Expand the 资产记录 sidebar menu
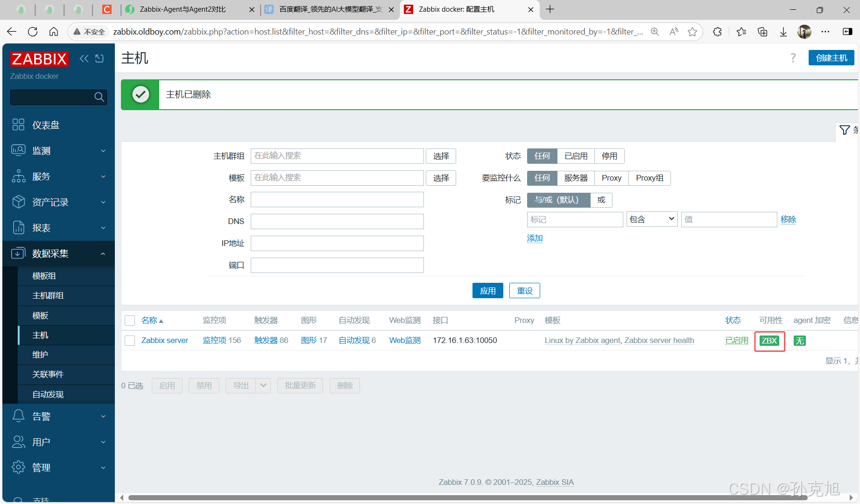 tap(58, 202)
